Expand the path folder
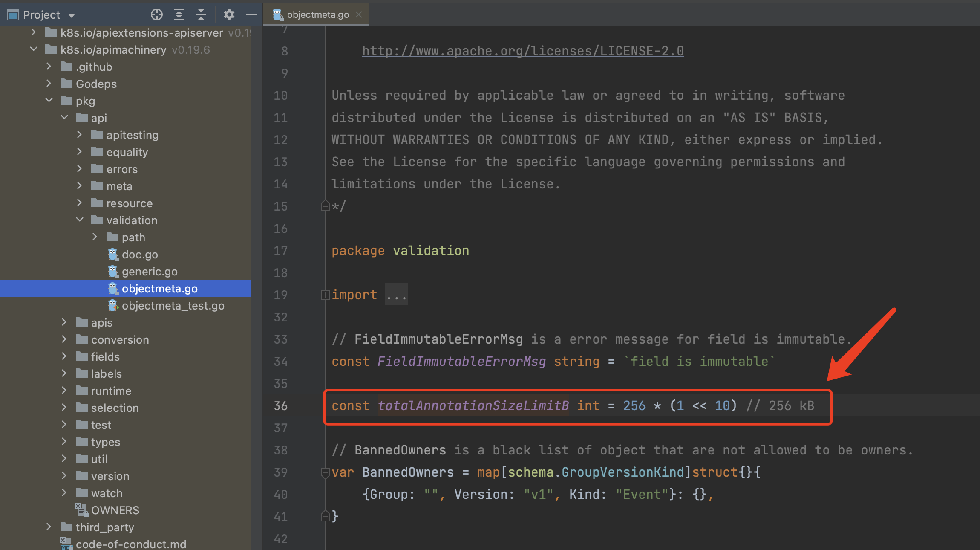 [x=95, y=237]
